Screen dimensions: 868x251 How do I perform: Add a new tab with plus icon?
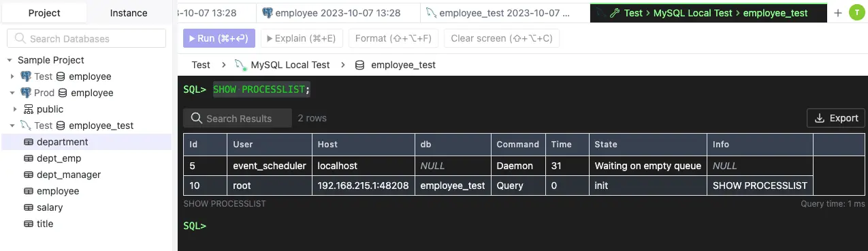[x=838, y=13]
